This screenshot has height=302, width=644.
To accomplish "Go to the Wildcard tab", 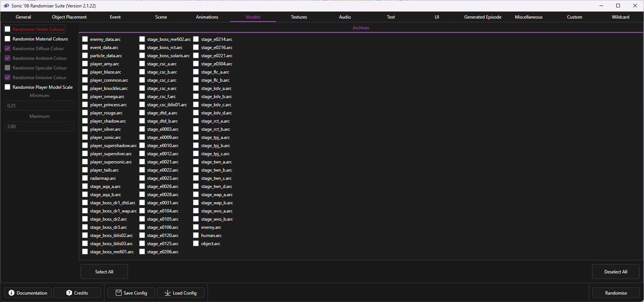I will click(620, 17).
